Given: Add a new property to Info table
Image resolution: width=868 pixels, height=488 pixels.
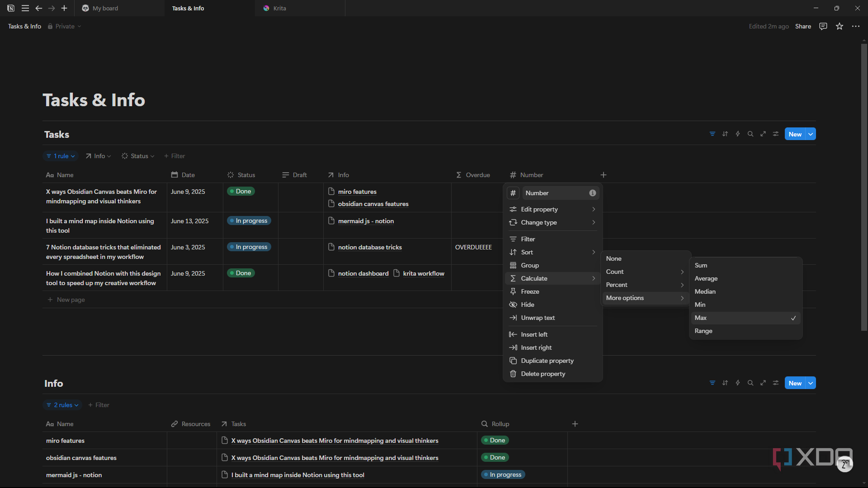Looking at the screenshot, I should tap(575, 424).
